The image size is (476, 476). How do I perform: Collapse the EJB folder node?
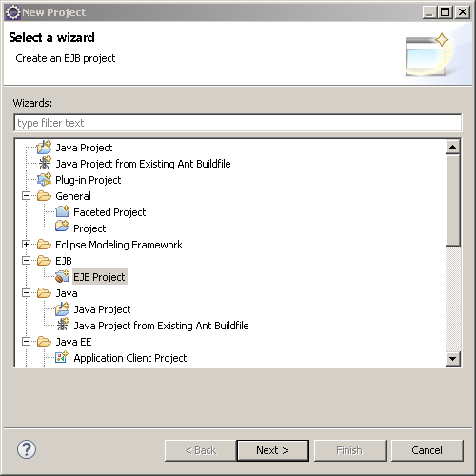[26, 261]
